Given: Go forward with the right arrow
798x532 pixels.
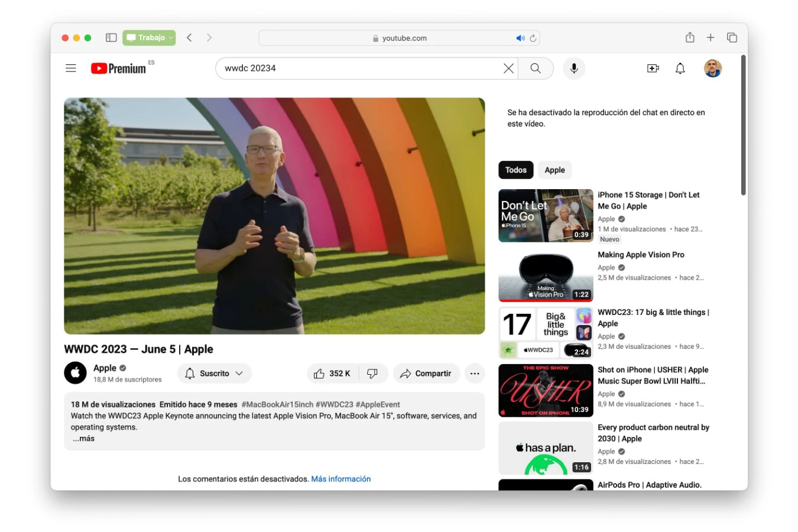Looking at the screenshot, I should coord(209,38).
